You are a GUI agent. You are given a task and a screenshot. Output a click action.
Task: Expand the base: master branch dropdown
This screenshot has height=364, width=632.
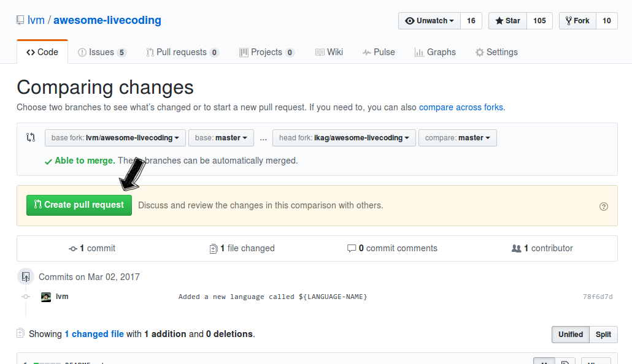(221, 138)
